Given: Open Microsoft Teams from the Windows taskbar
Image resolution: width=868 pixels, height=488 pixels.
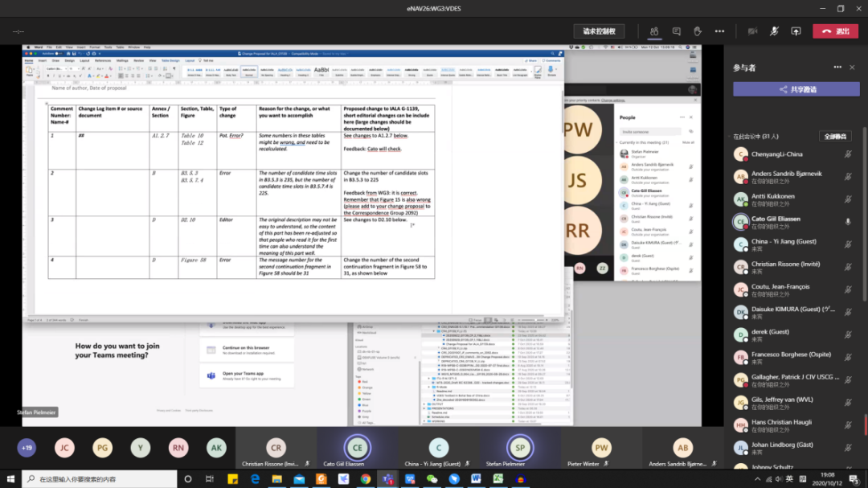Looking at the screenshot, I should click(x=387, y=478).
